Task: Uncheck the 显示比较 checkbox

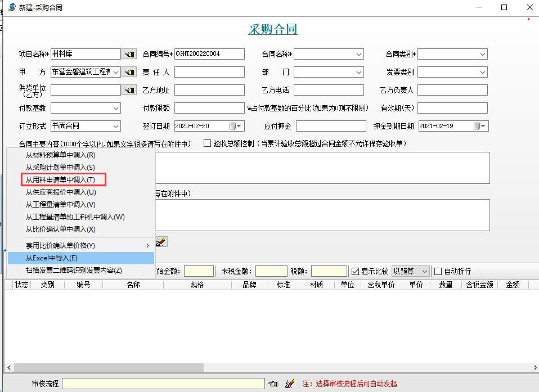Action: click(355, 271)
